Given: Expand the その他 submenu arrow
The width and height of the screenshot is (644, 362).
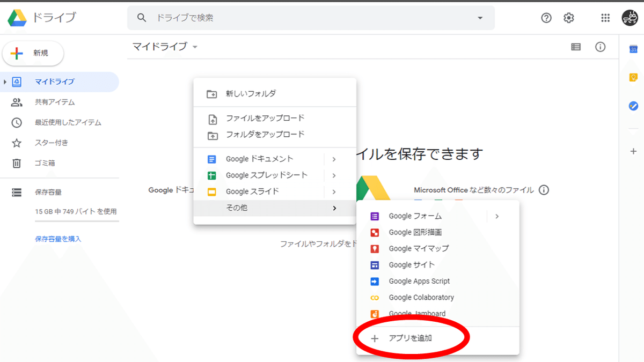Looking at the screenshot, I should click(334, 208).
